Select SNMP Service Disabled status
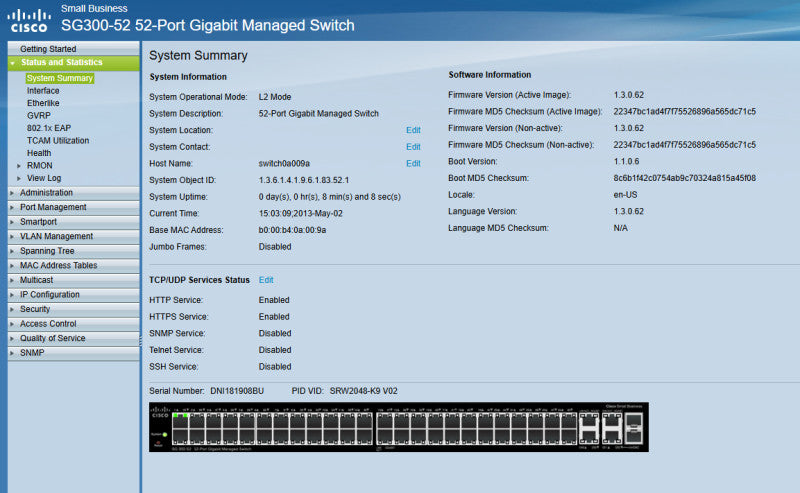Screen dimensions: 800x493 click(275, 333)
